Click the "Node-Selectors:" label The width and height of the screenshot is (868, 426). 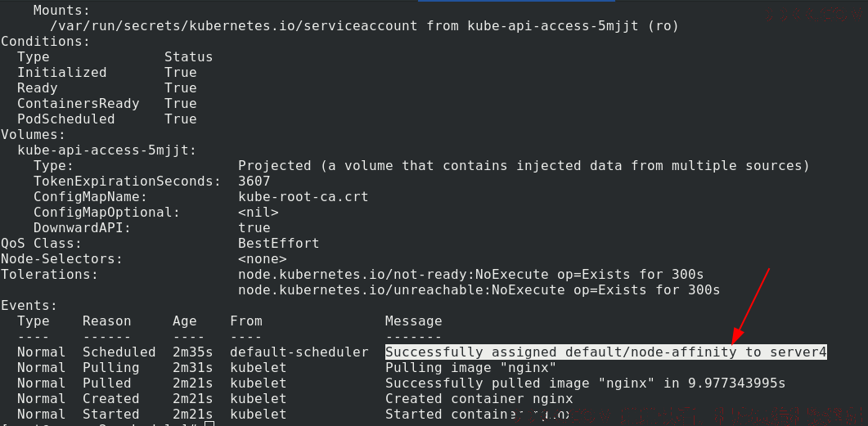(x=62, y=259)
